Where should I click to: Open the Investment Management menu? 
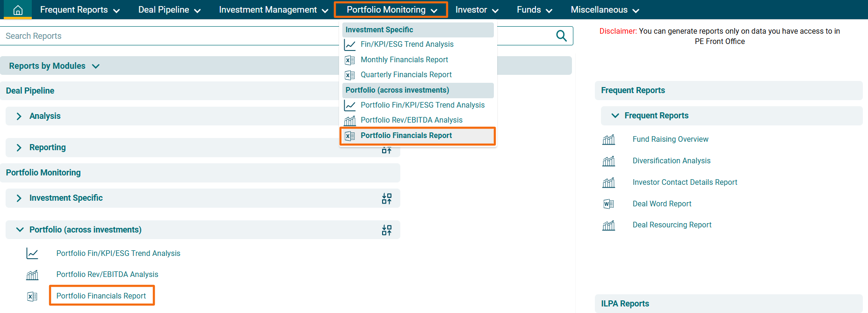[x=273, y=10]
